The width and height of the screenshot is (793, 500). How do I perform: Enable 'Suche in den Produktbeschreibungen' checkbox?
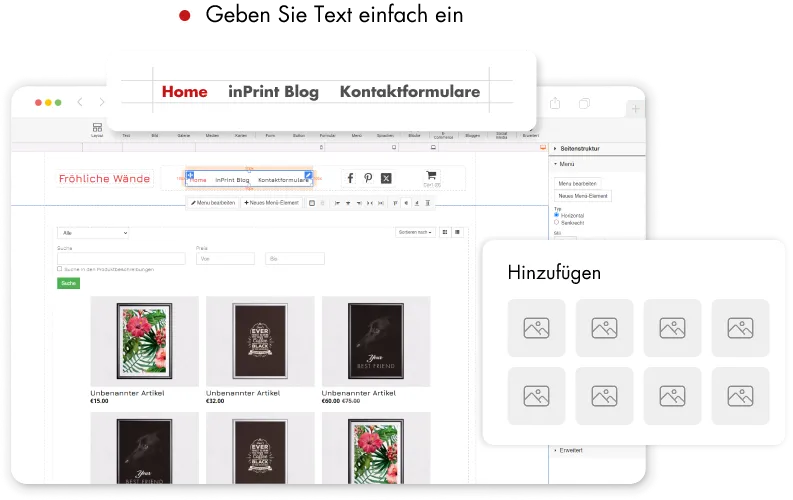60,269
